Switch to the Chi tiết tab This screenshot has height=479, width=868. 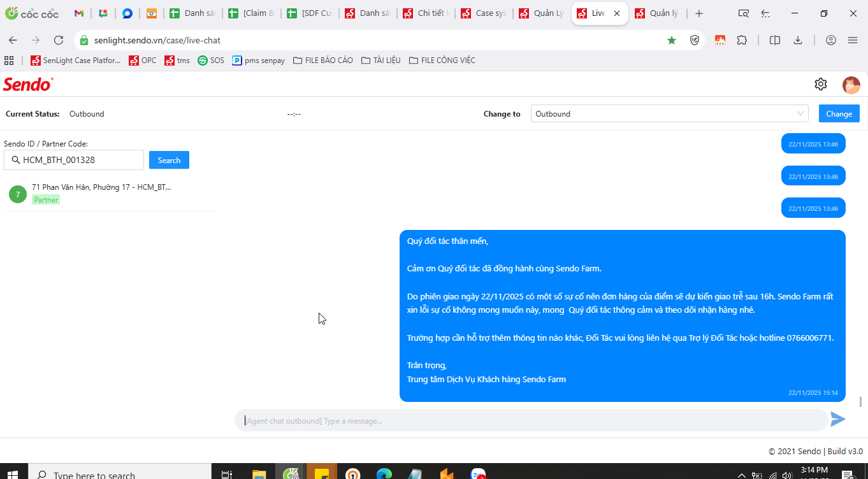click(x=426, y=13)
